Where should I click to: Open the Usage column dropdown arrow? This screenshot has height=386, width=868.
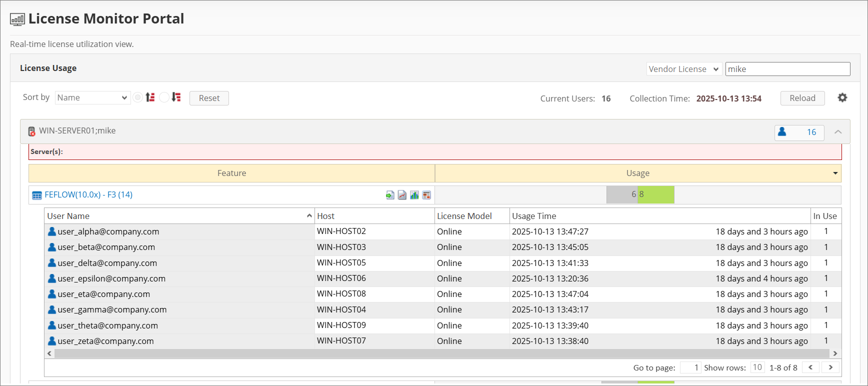pos(835,173)
